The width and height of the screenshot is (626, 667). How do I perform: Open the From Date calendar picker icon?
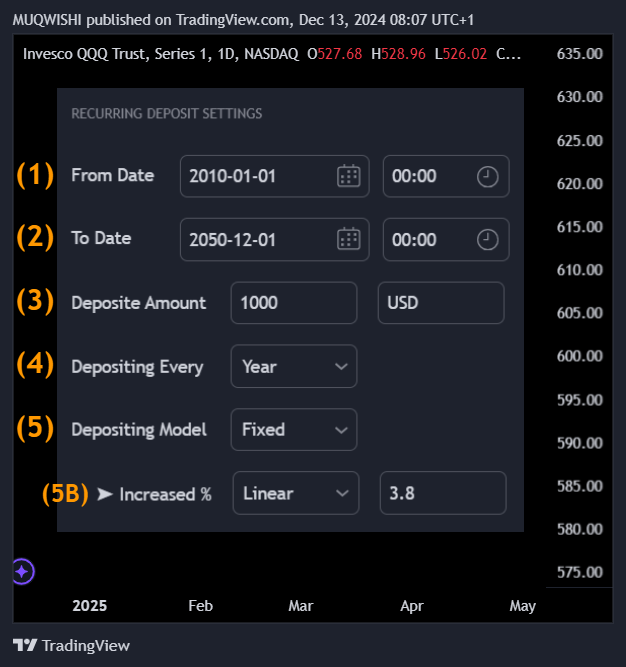click(349, 176)
